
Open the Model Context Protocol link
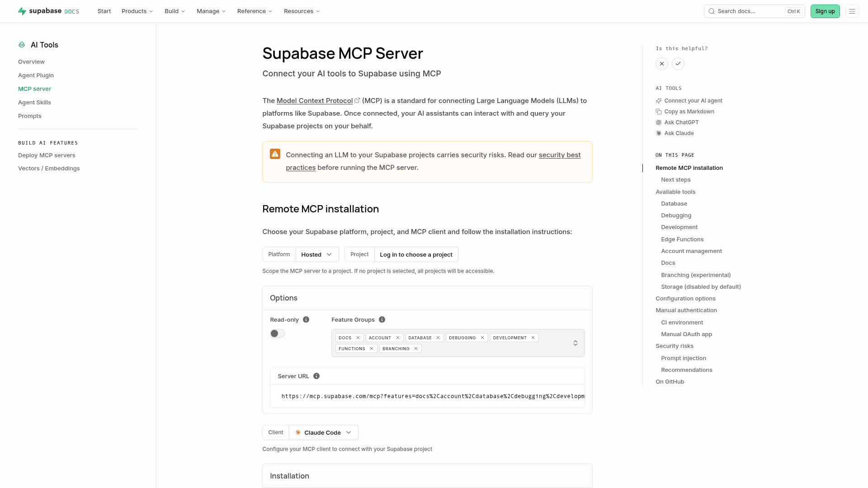(x=315, y=101)
